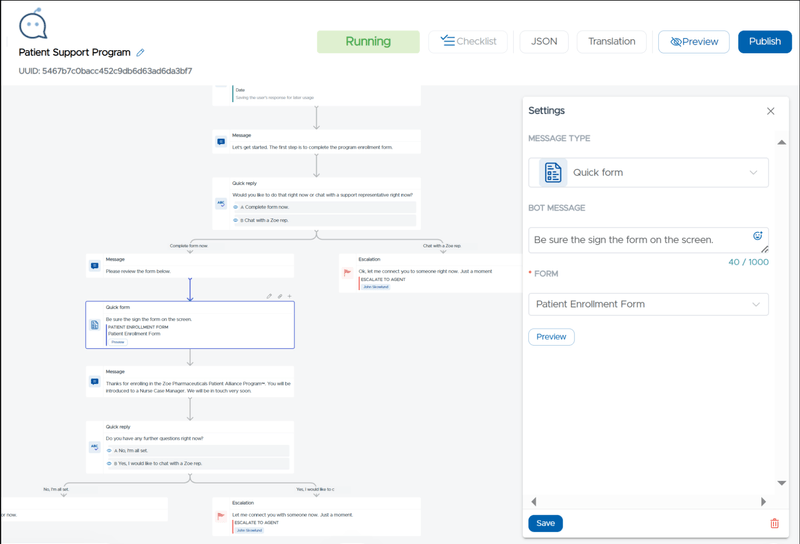Image resolution: width=800 pixels, height=544 pixels.
Task: Open the Checklist
Action: coord(468,41)
